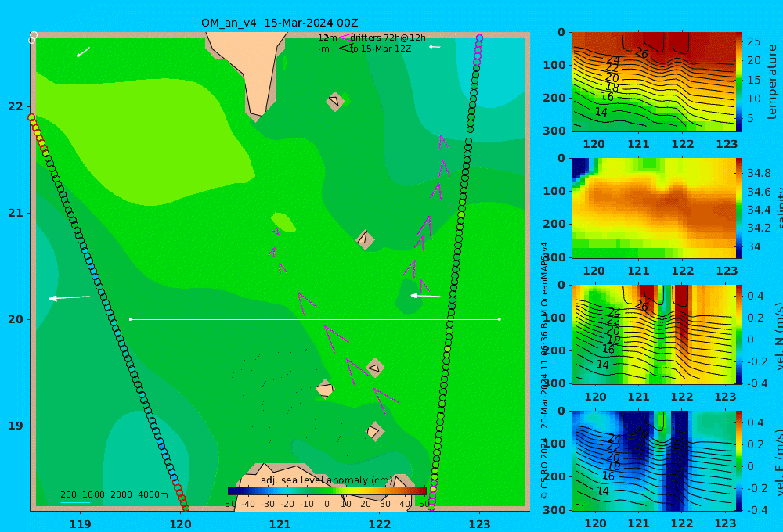Click the main map's longitude label 122
The height and width of the screenshot is (532, 783).
[x=380, y=524]
